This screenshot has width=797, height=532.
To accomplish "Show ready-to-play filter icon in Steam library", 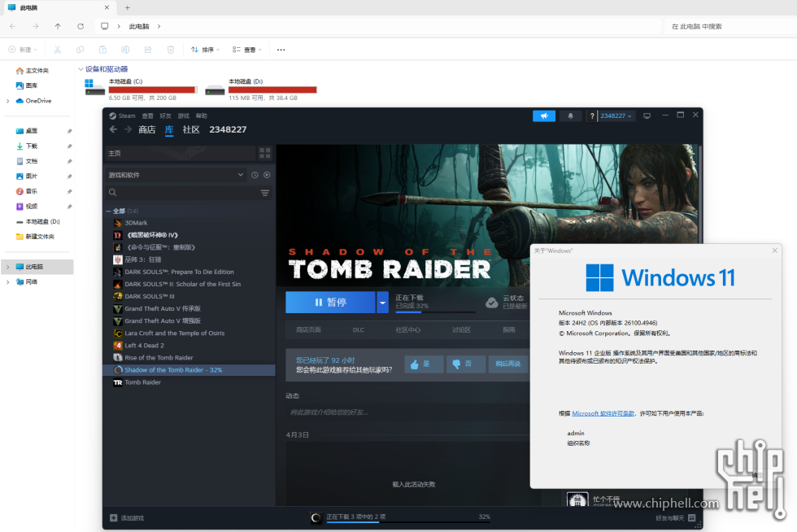I will point(267,175).
